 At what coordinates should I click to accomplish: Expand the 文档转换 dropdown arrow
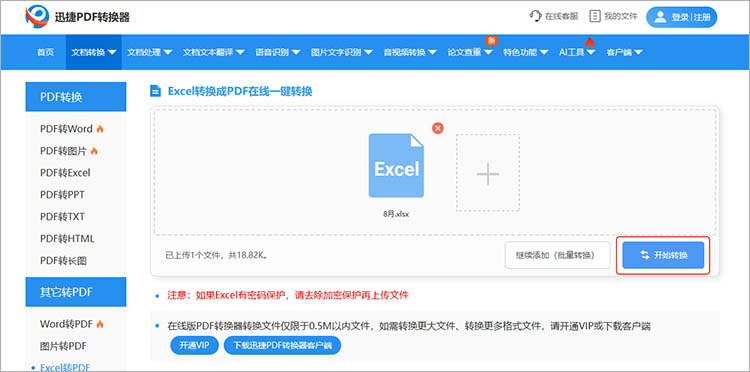(112, 52)
